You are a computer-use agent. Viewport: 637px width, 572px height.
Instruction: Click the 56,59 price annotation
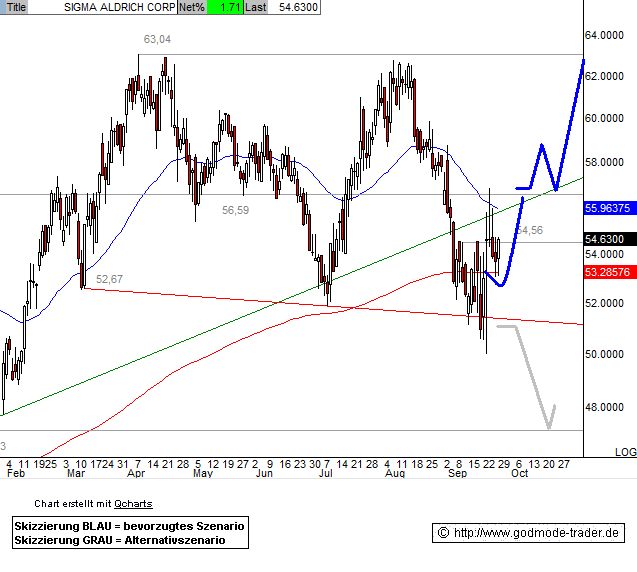pos(236,211)
